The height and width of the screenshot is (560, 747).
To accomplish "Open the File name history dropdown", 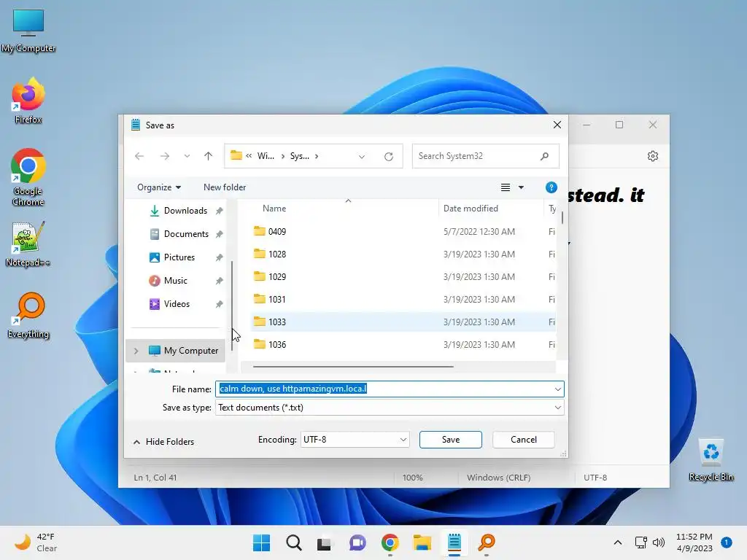I will pos(558,389).
